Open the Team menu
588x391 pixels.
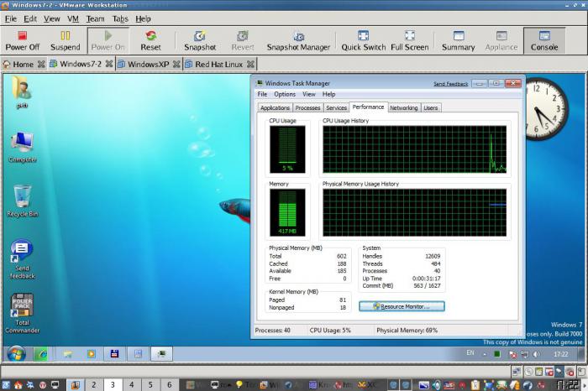(95, 18)
